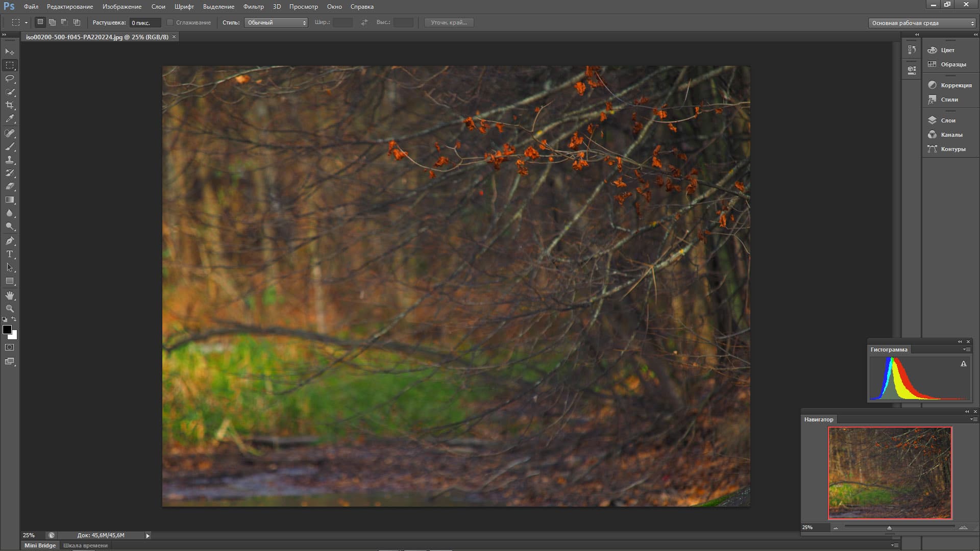Open the Histogram panel options menu

[x=966, y=349]
